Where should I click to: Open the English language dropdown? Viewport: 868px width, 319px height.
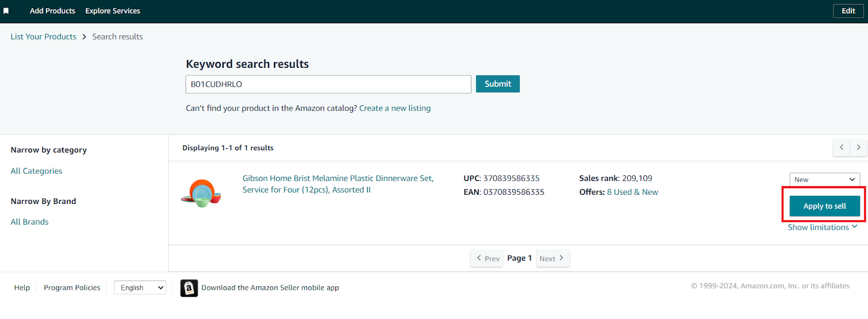140,288
